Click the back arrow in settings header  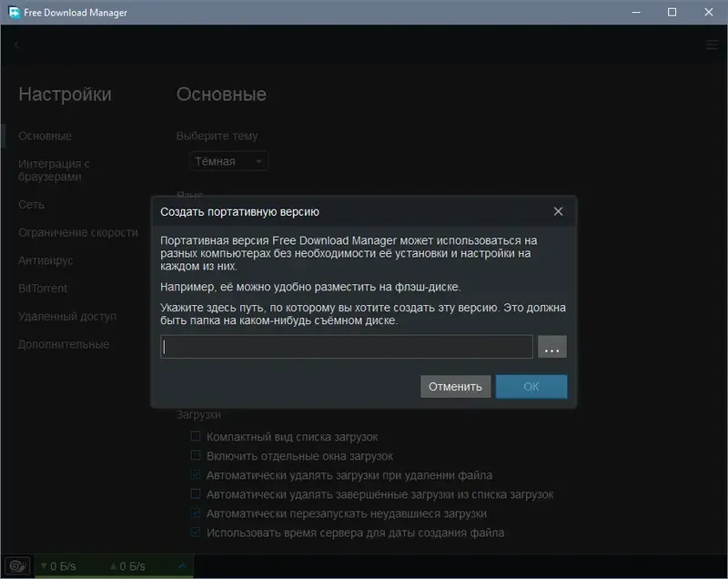(x=16, y=45)
